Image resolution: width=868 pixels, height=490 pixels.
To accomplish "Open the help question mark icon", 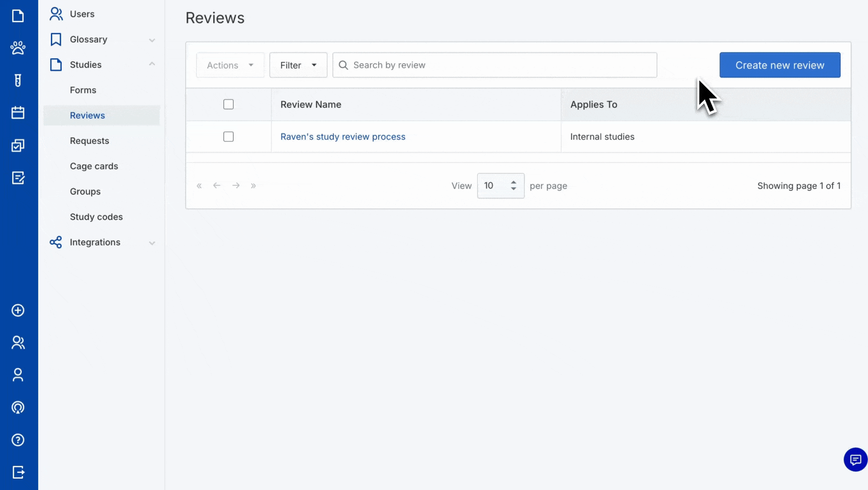I will tap(18, 440).
